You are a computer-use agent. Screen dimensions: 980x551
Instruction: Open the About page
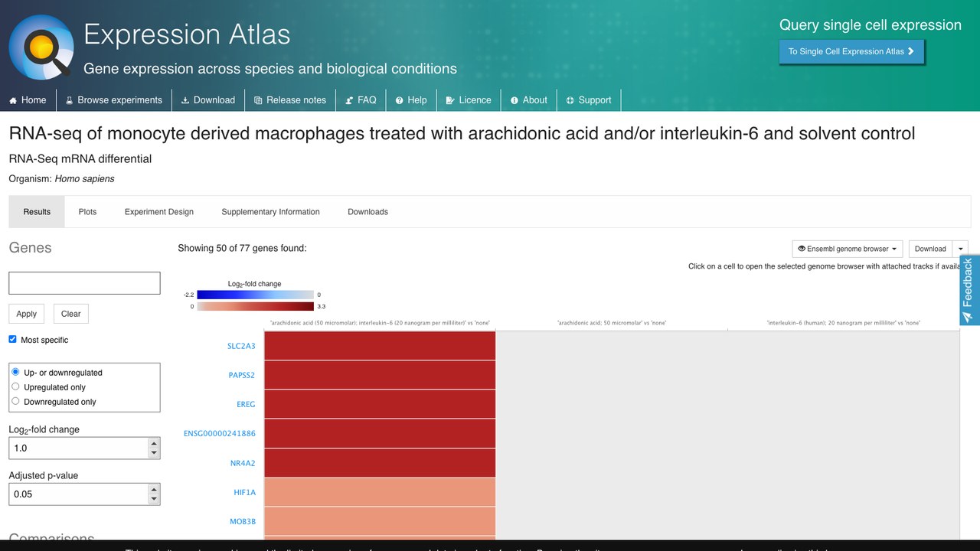pos(529,100)
